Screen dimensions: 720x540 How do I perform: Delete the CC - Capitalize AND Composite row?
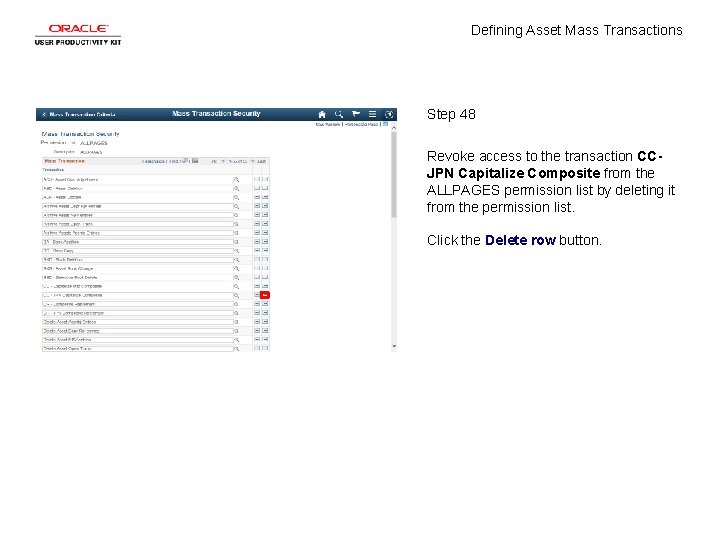point(265,286)
